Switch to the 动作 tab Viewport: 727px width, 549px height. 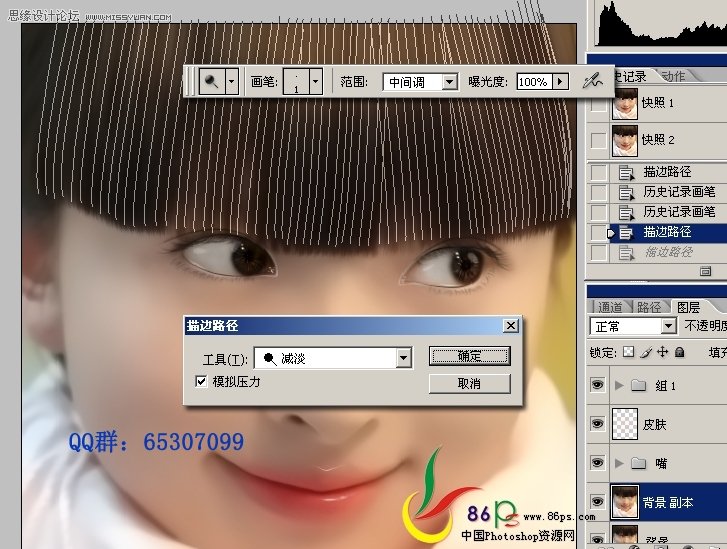pos(673,76)
